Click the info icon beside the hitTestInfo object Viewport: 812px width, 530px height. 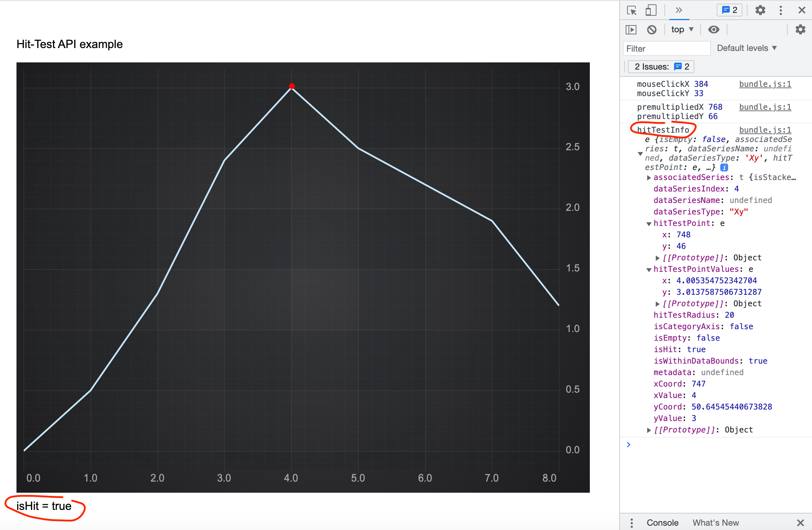(x=725, y=167)
